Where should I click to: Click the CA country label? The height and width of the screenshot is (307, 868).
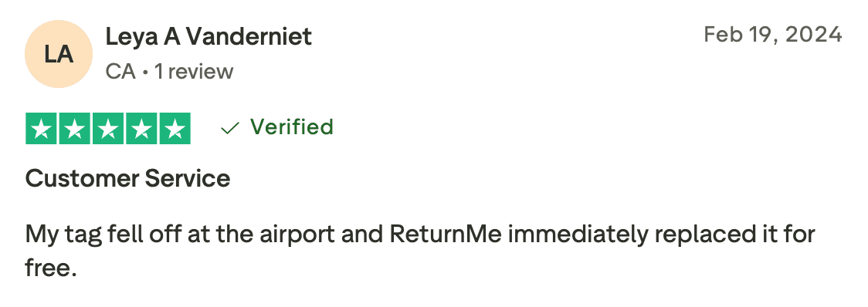(120, 72)
